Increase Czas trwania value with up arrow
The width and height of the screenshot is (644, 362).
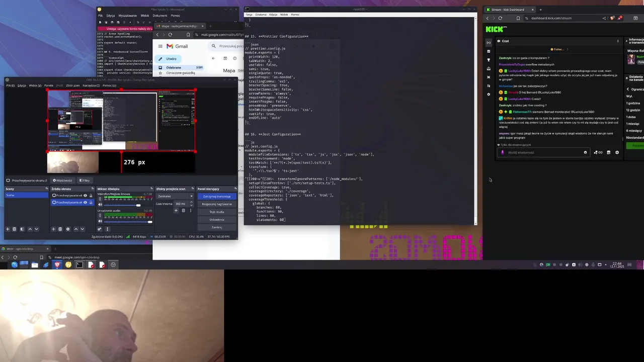coord(191,202)
